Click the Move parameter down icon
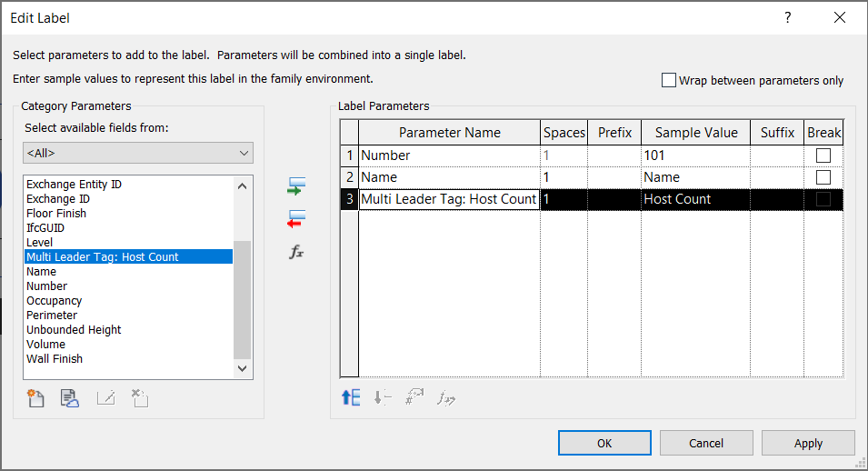 pos(383,397)
